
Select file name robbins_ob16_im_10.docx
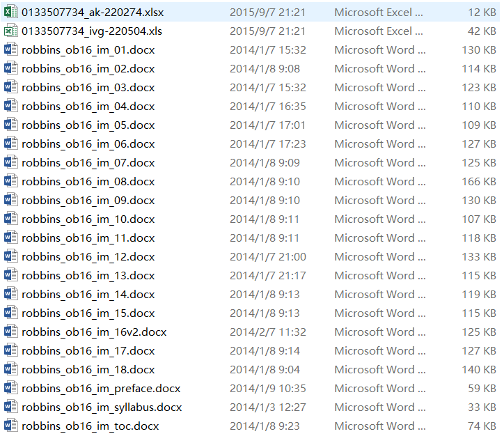tap(88, 219)
